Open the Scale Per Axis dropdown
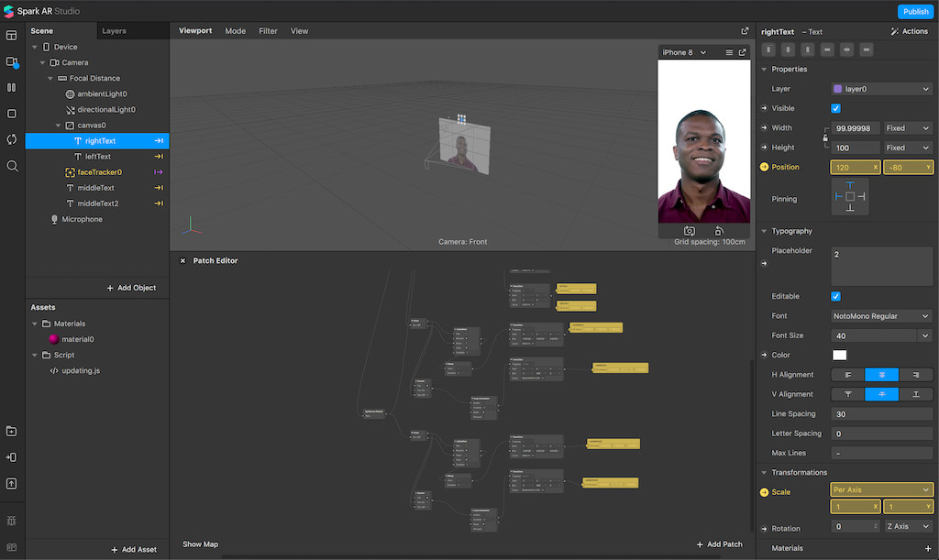The image size is (939, 560). click(881, 490)
